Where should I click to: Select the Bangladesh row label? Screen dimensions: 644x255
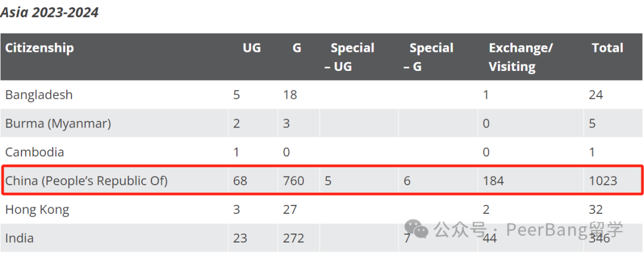click(x=39, y=95)
